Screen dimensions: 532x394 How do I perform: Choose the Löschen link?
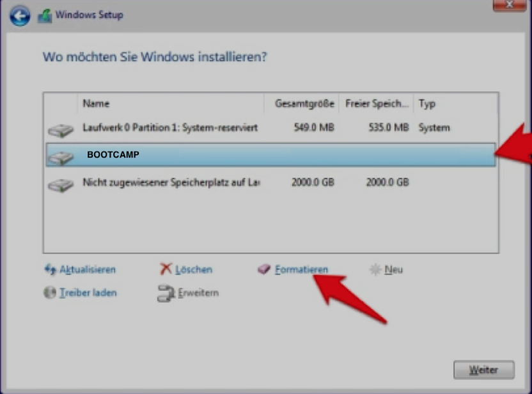point(194,269)
